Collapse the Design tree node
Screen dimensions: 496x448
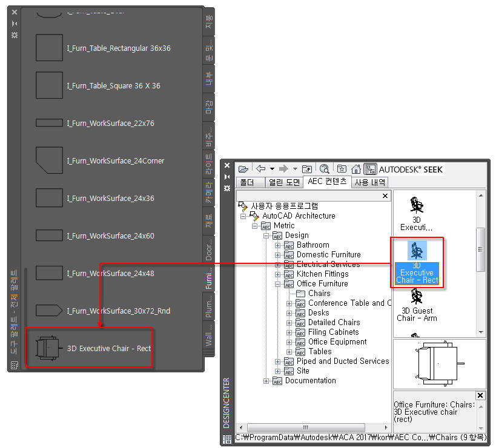pyautogui.click(x=266, y=236)
